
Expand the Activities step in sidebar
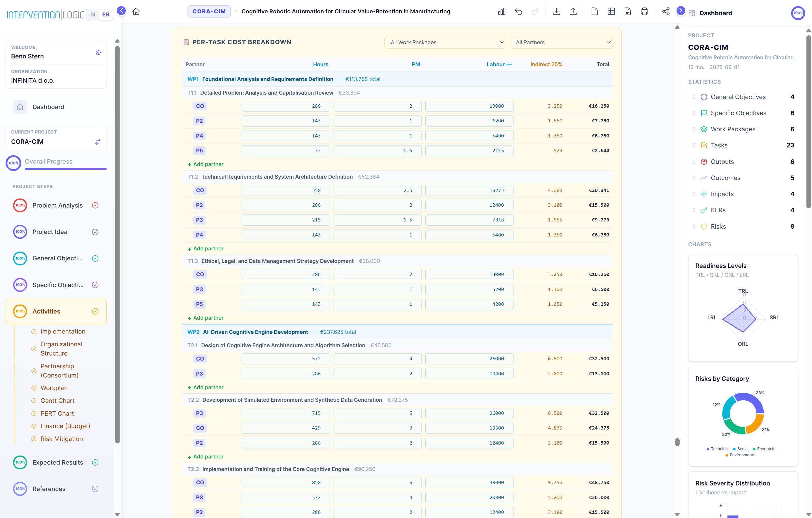click(56, 311)
